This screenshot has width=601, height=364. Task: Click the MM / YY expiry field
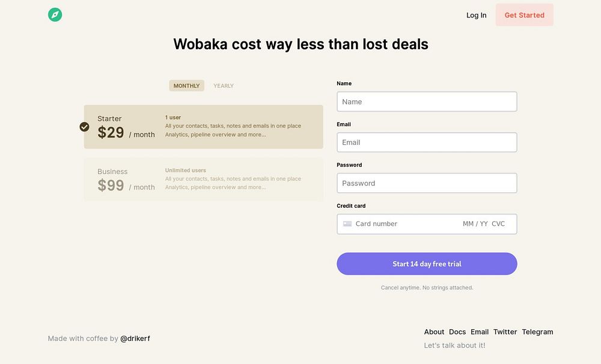click(475, 224)
